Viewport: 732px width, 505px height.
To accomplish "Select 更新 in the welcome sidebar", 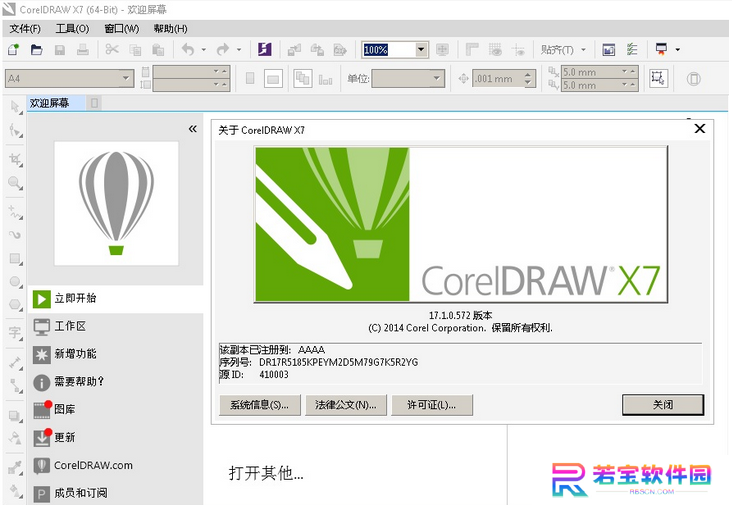I will pyautogui.click(x=116, y=438).
